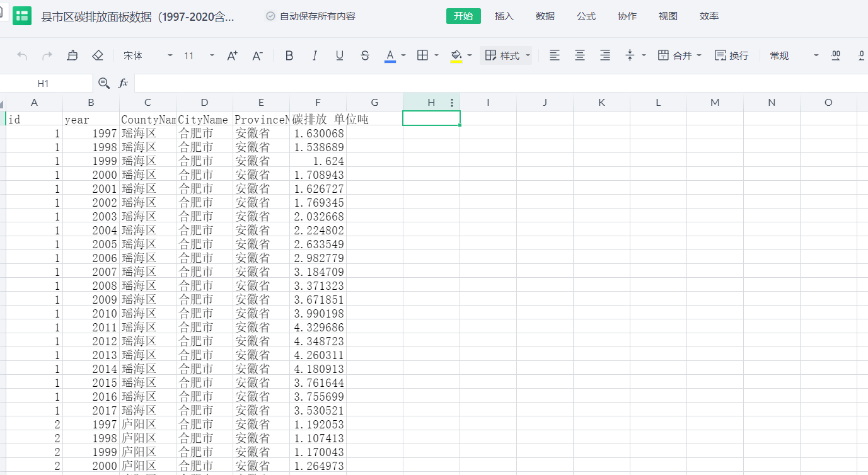Decrease the font size with A-
Screen dimensions: 868x475
[x=257, y=55]
